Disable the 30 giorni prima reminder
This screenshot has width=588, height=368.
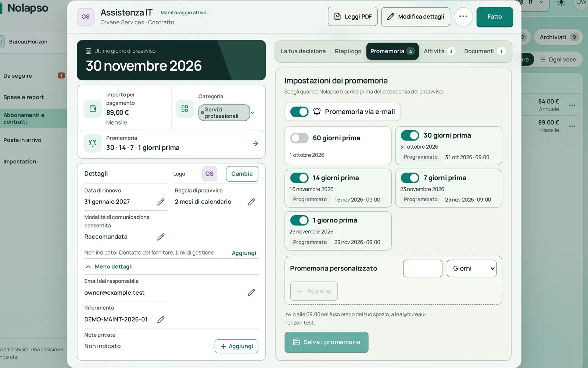(410, 135)
